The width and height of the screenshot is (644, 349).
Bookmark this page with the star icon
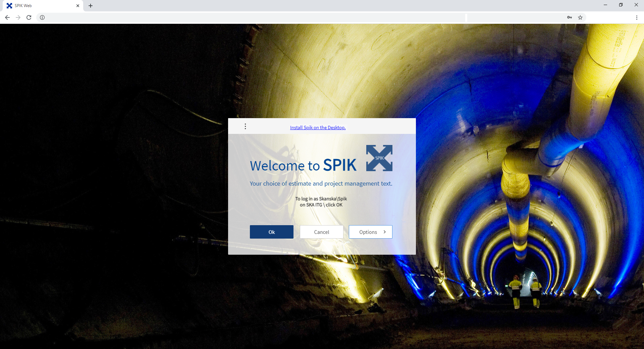point(580,17)
